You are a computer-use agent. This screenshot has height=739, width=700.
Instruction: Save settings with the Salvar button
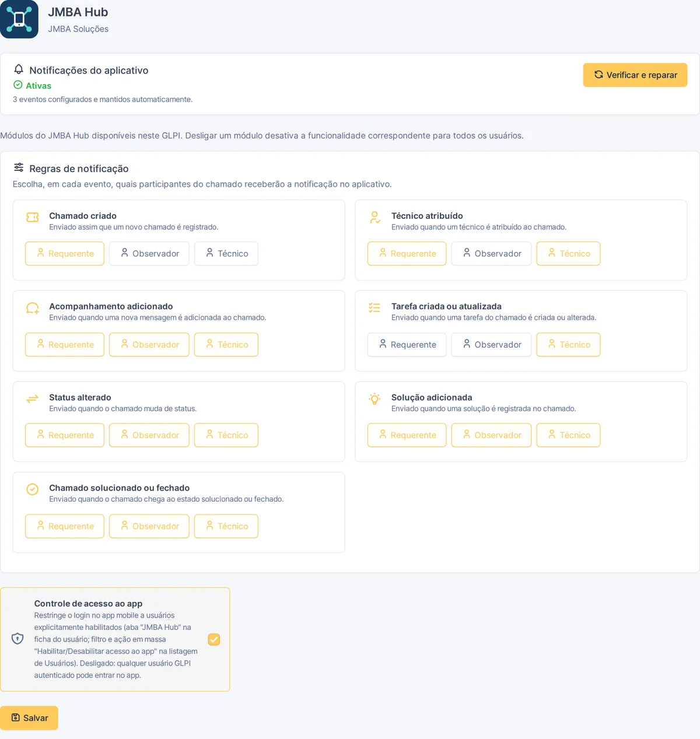coord(29,718)
